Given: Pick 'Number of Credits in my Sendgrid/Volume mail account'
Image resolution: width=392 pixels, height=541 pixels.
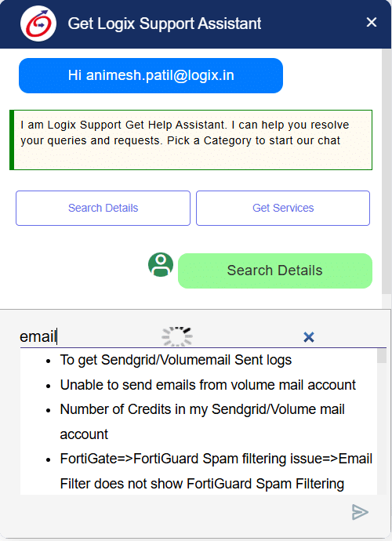Looking at the screenshot, I should click(x=202, y=422).
